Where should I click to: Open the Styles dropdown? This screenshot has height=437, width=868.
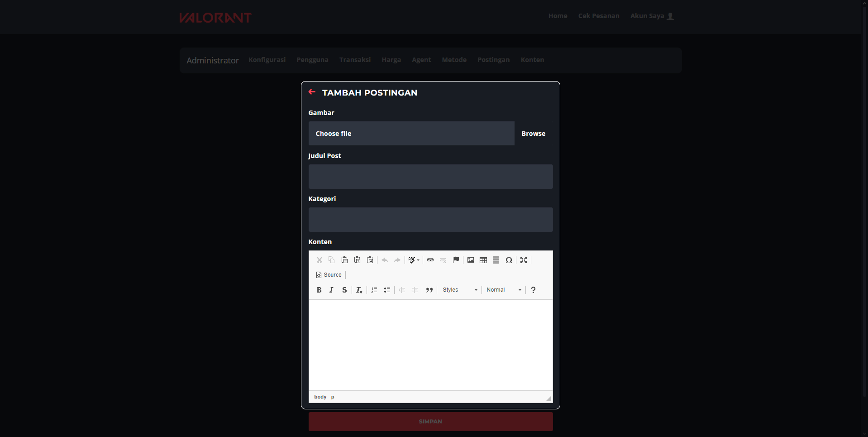coord(460,290)
